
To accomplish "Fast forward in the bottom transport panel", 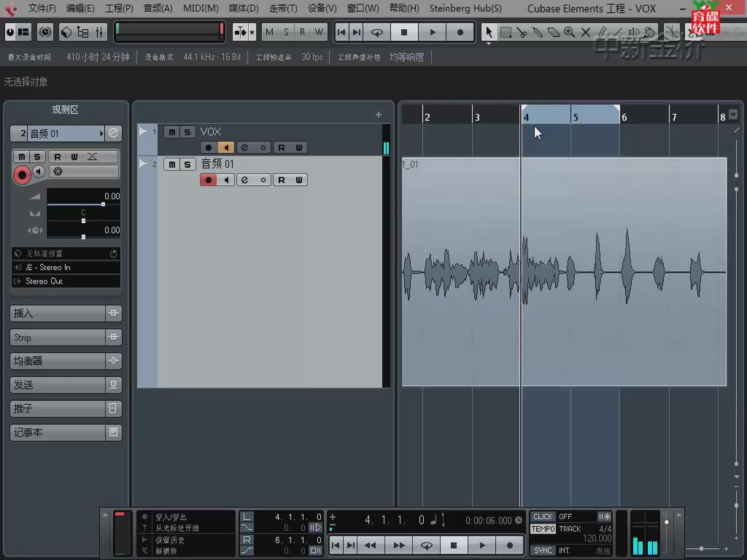I will point(399,545).
